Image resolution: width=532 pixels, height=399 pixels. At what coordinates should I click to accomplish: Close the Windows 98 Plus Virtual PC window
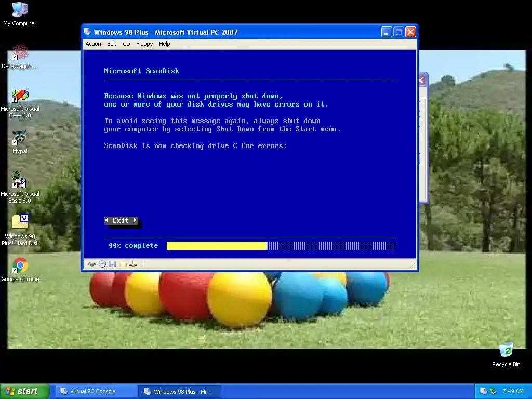(x=410, y=32)
